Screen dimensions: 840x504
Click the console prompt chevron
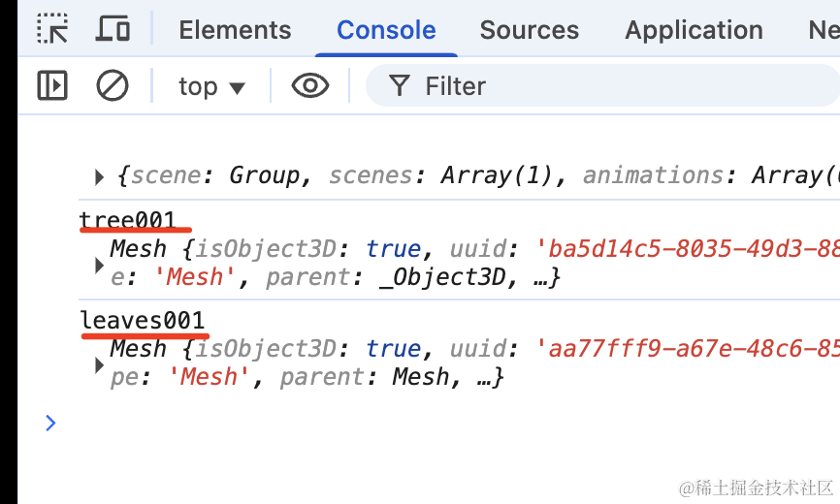50,423
